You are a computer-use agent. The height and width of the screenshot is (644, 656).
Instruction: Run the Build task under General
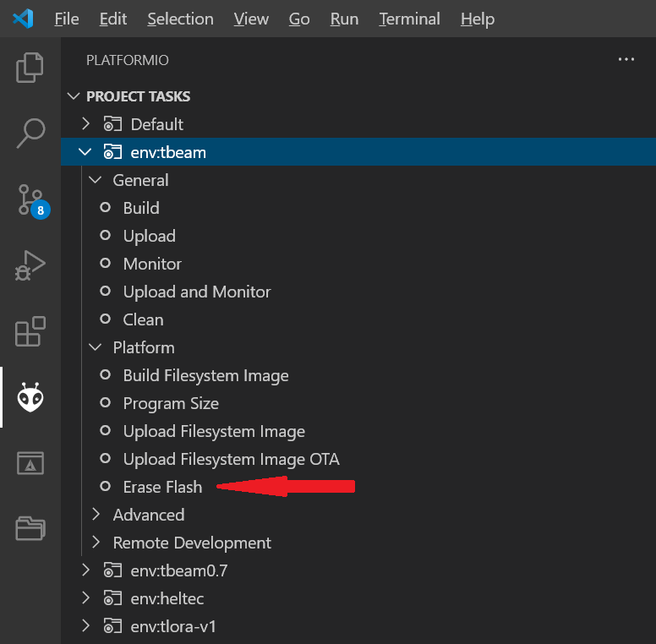click(x=141, y=208)
